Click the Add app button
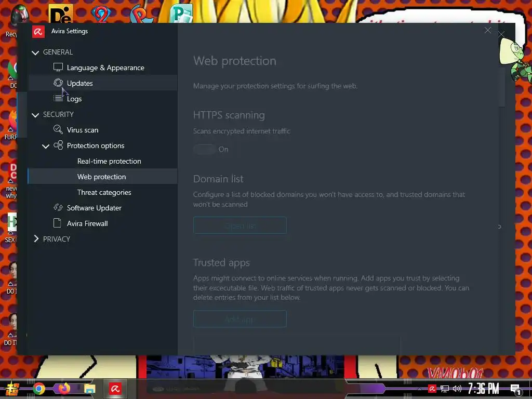The image size is (532, 399). (x=240, y=319)
